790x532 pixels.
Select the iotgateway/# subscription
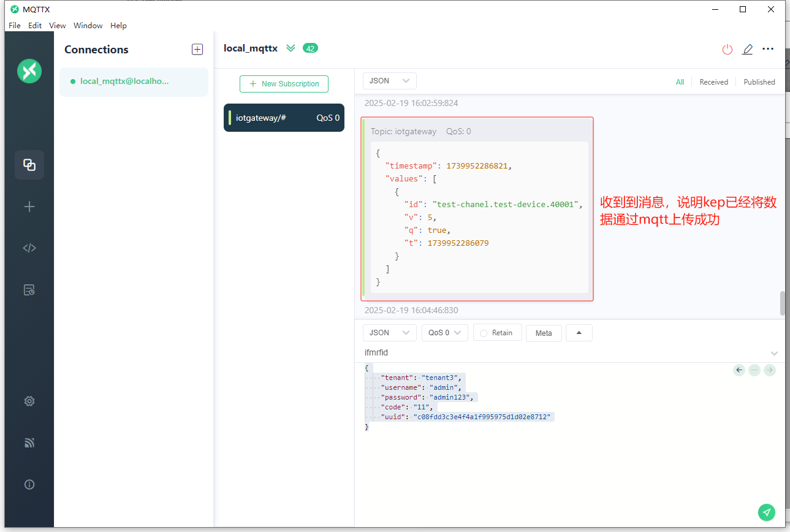pos(284,118)
